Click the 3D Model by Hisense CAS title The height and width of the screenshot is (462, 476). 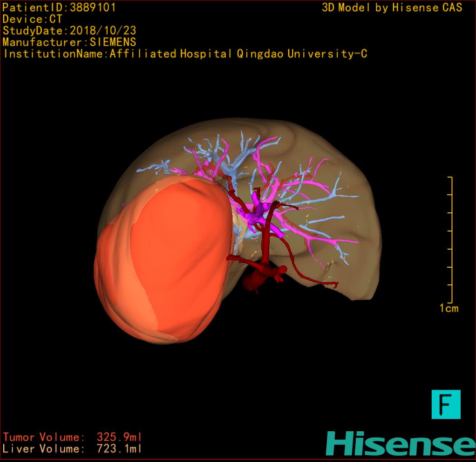click(392, 8)
